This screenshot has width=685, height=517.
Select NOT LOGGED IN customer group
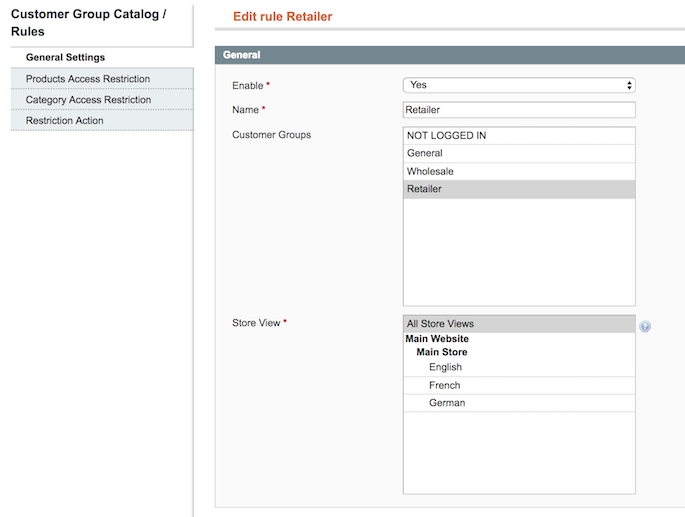(519, 136)
